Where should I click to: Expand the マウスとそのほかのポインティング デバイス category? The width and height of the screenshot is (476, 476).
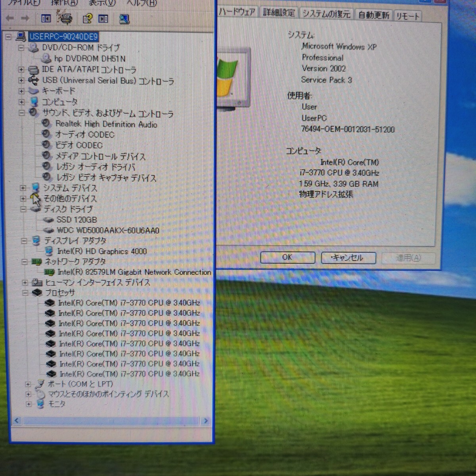(x=28, y=394)
